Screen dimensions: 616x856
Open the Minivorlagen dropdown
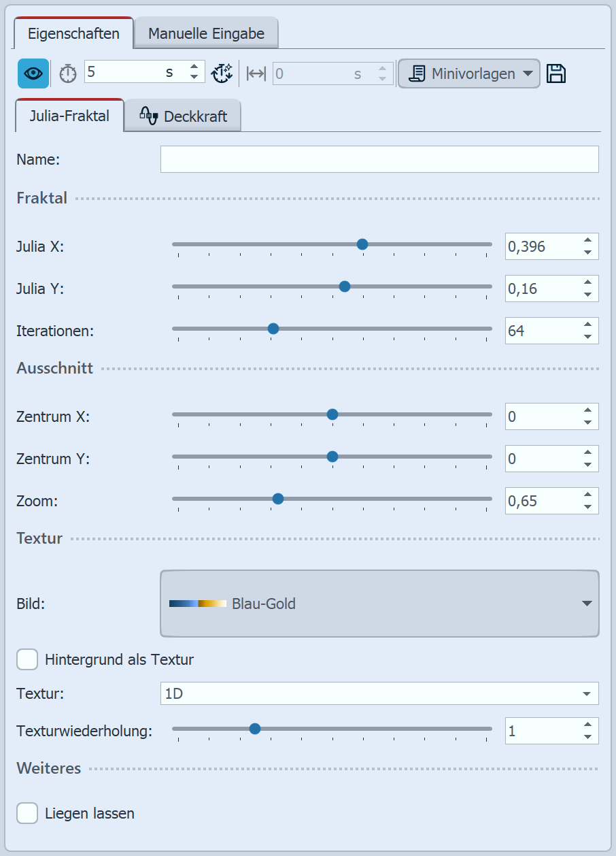click(x=469, y=73)
